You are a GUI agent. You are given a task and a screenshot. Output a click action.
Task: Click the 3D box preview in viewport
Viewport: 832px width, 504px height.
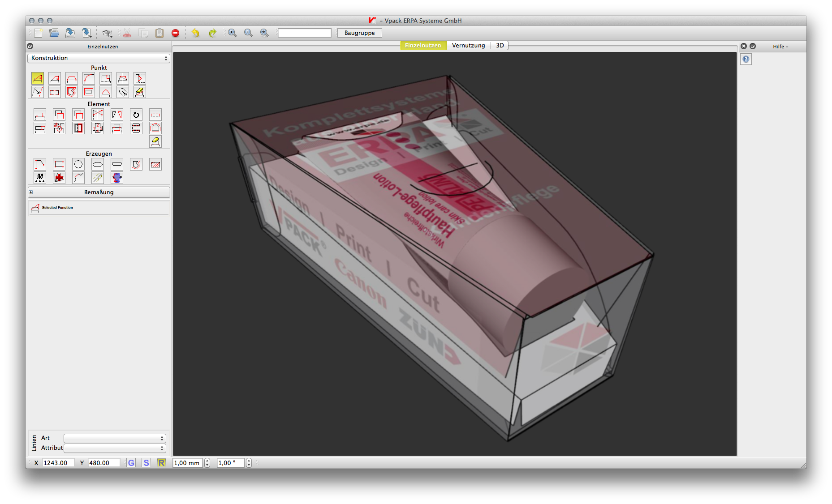click(x=441, y=257)
